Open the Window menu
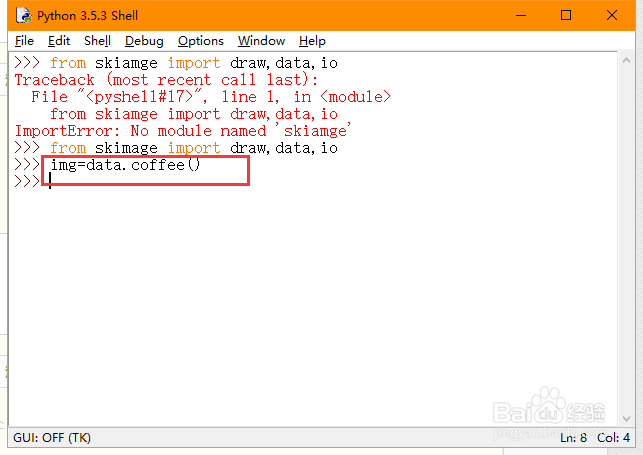 pos(261,41)
